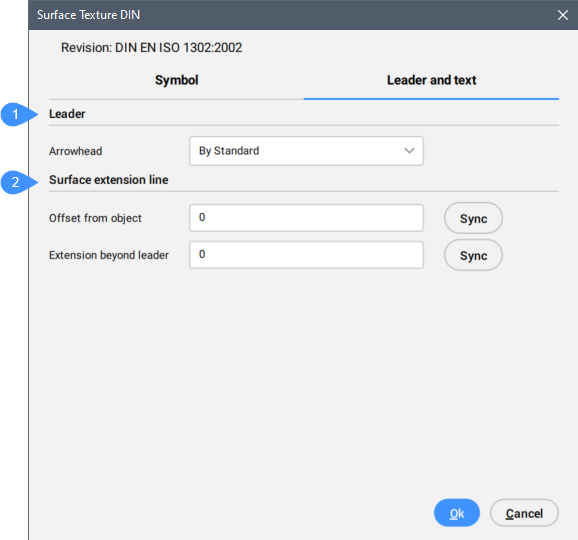Click the Extension beyond leader label
Screen dimensions: 578x540
tap(109, 255)
